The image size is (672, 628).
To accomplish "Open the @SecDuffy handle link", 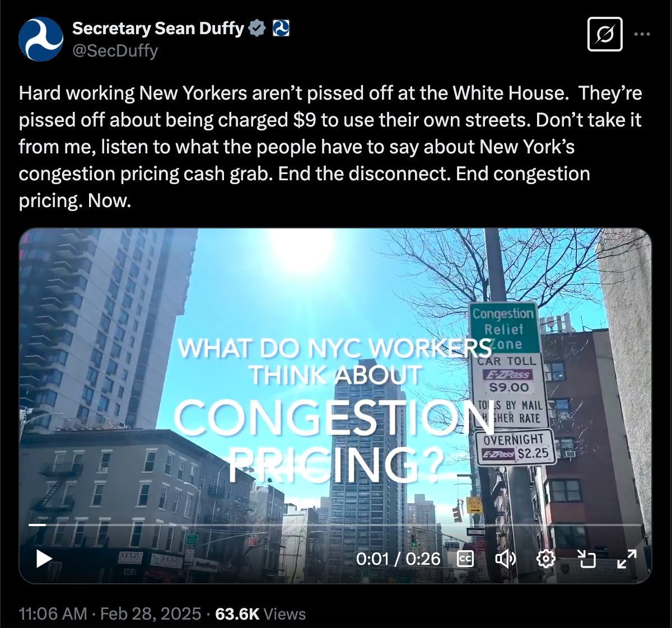I will (x=115, y=50).
